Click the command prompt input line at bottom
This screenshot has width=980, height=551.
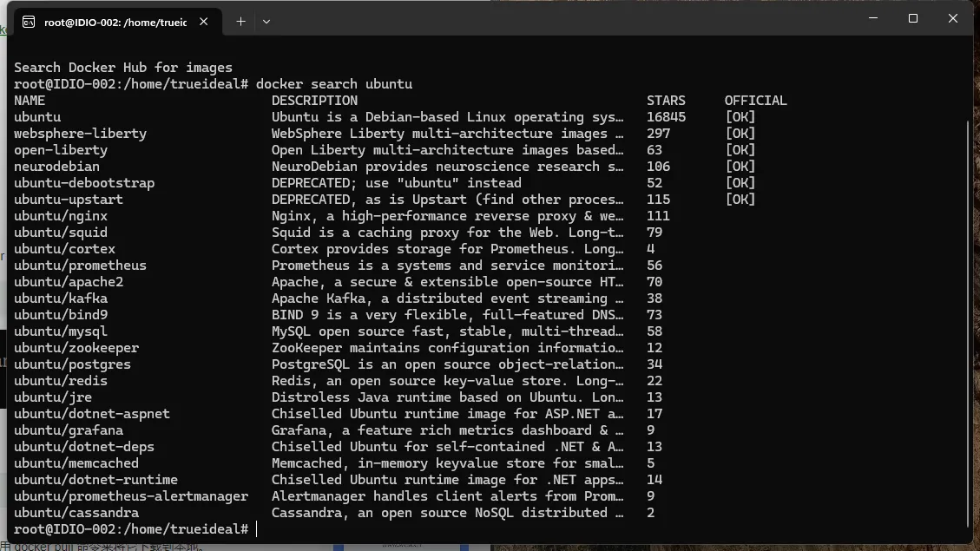click(x=135, y=529)
